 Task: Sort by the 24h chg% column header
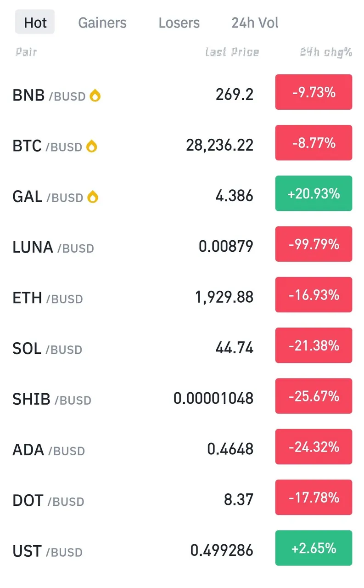pyautogui.click(x=326, y=52)
